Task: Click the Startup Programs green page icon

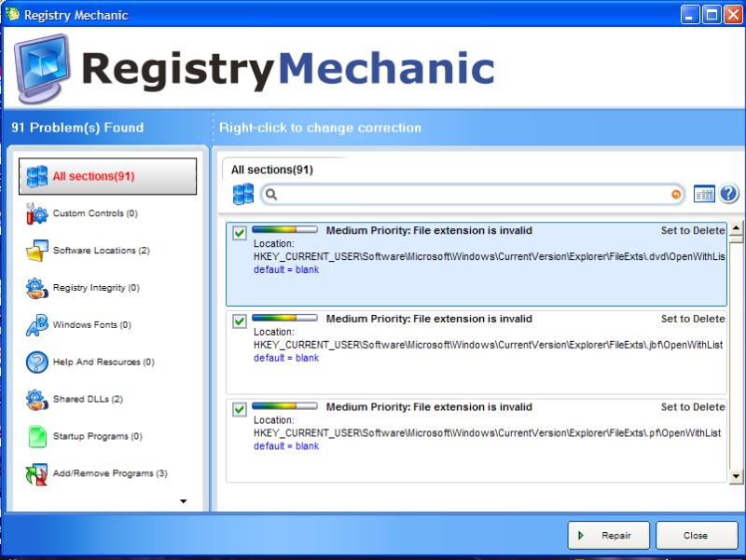Action: 36,436
